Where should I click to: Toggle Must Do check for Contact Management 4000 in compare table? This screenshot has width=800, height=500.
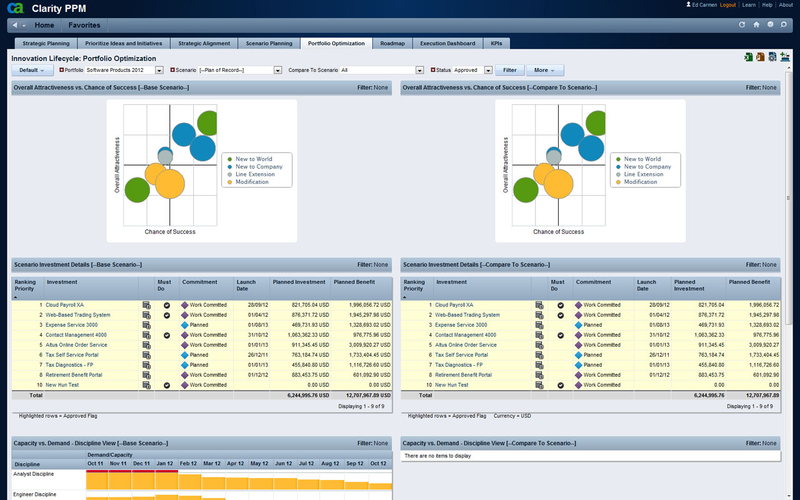(560, 335)
